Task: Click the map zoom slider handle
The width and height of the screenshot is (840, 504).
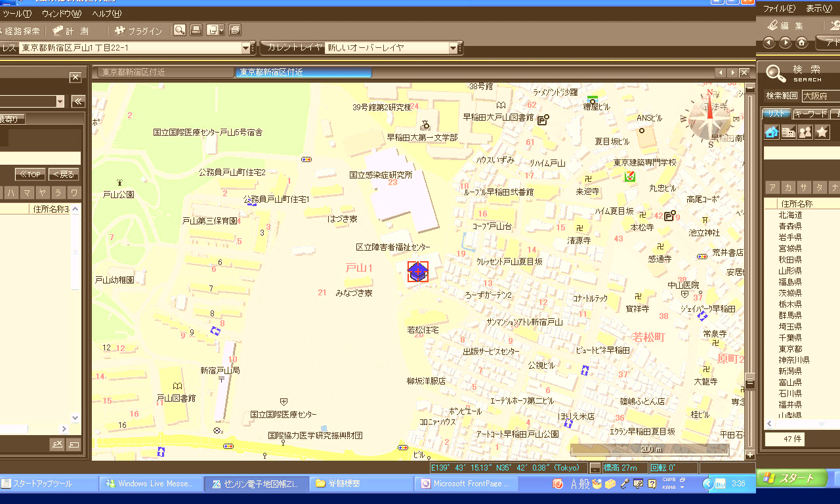Action: [x=750, y=381]
